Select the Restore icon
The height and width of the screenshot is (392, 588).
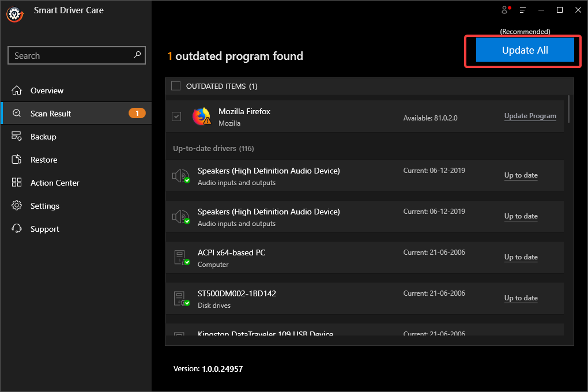pos(17,159)
